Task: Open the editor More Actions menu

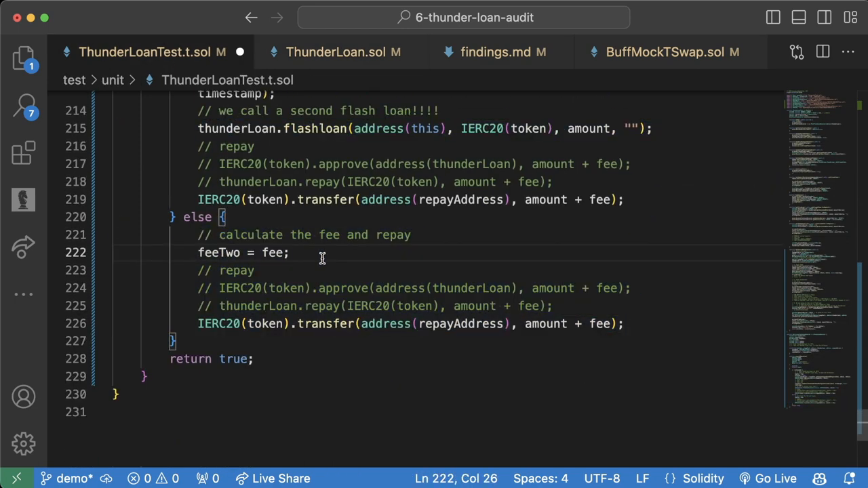Action: pos(848,52)
